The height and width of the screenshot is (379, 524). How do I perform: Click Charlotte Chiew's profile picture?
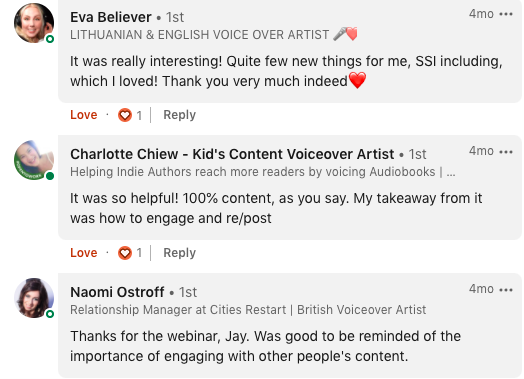point(34,160)
